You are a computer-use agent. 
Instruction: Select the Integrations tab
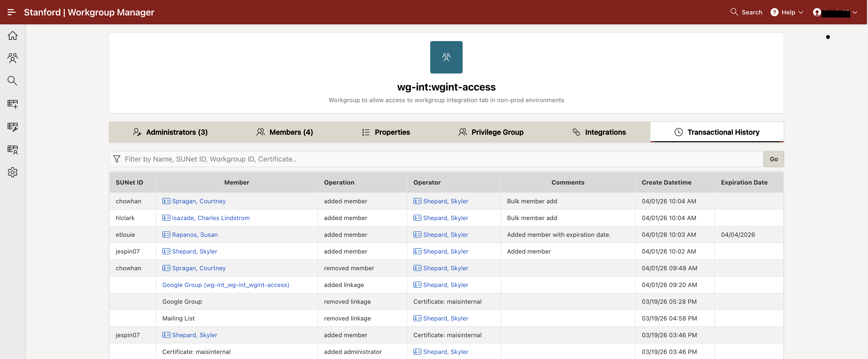(x=599, y=132)
